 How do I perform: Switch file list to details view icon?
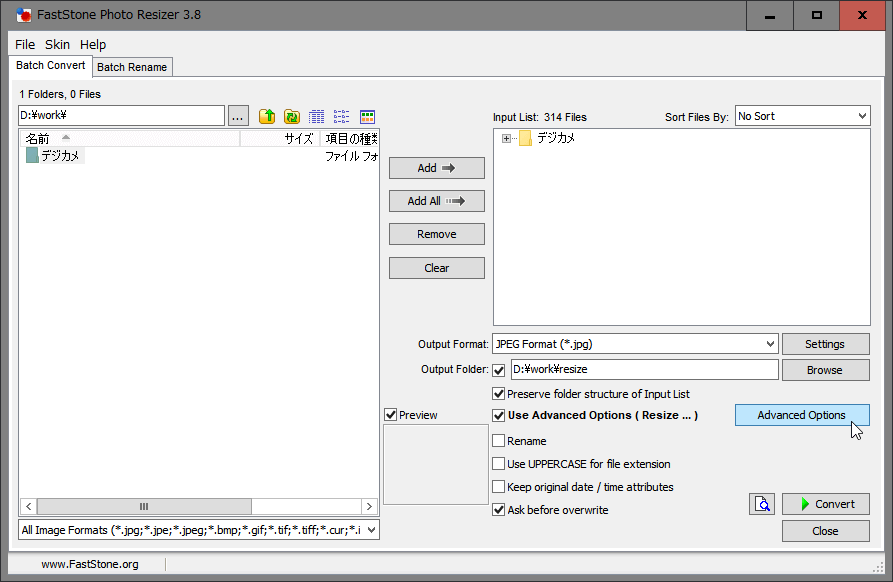[x=317, y=117]
